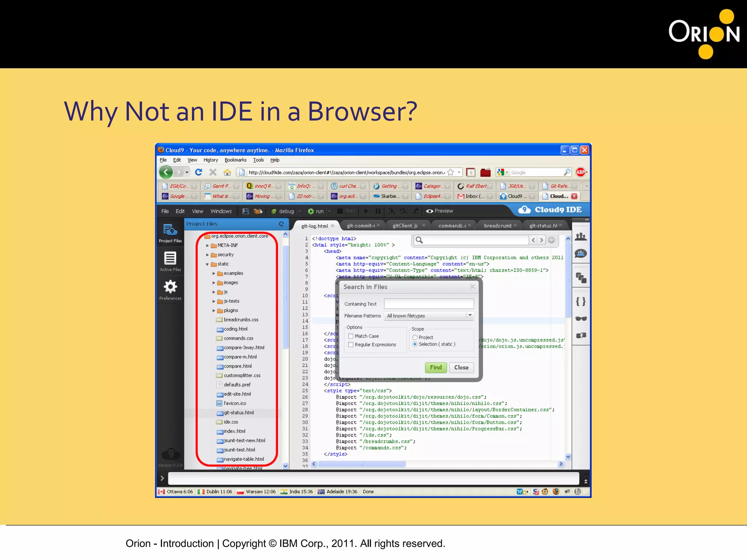Click the Adelaide 19:36 clock in status bar
The width and height of the screenshot is (747, 560).
tap(338, 492)
